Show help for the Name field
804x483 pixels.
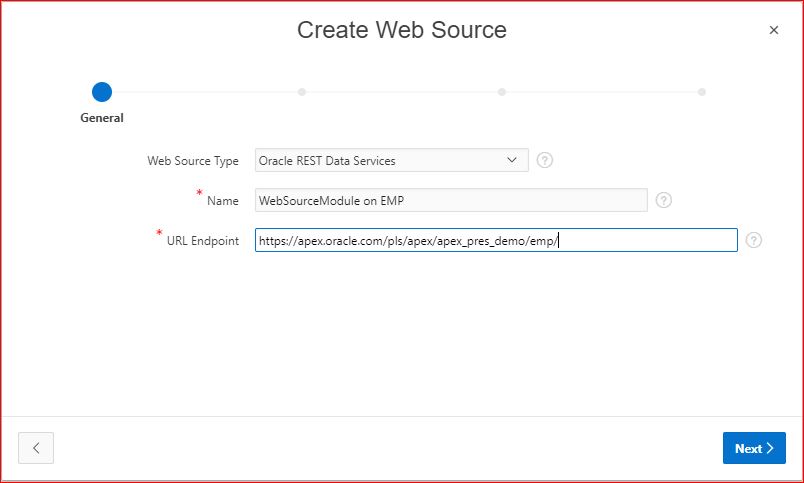(664, 200)
